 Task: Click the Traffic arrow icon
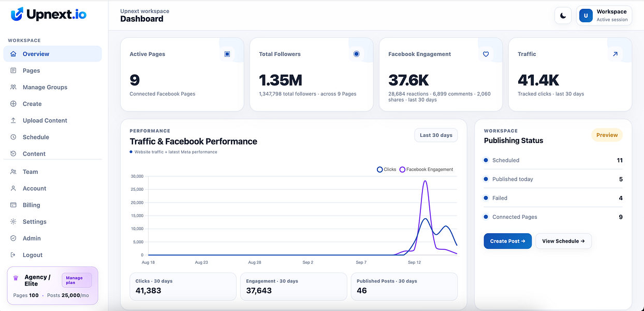pyautogui.click(x=615, y=54)
